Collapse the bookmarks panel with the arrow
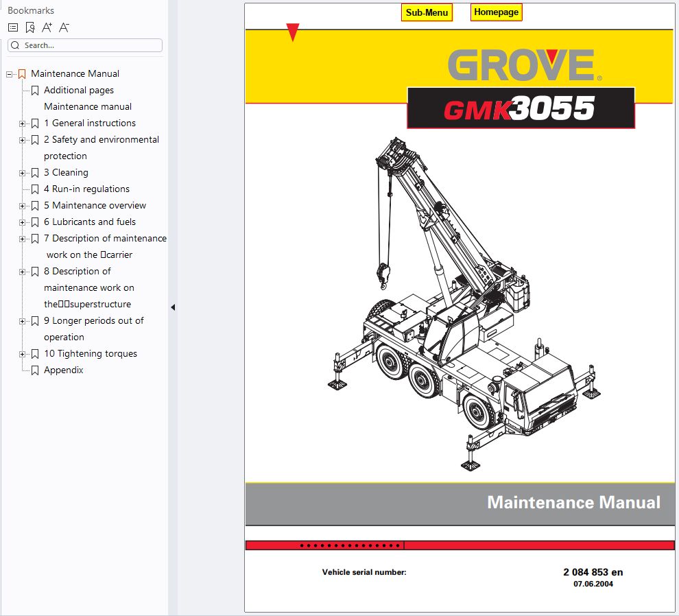 pos(173,307)
